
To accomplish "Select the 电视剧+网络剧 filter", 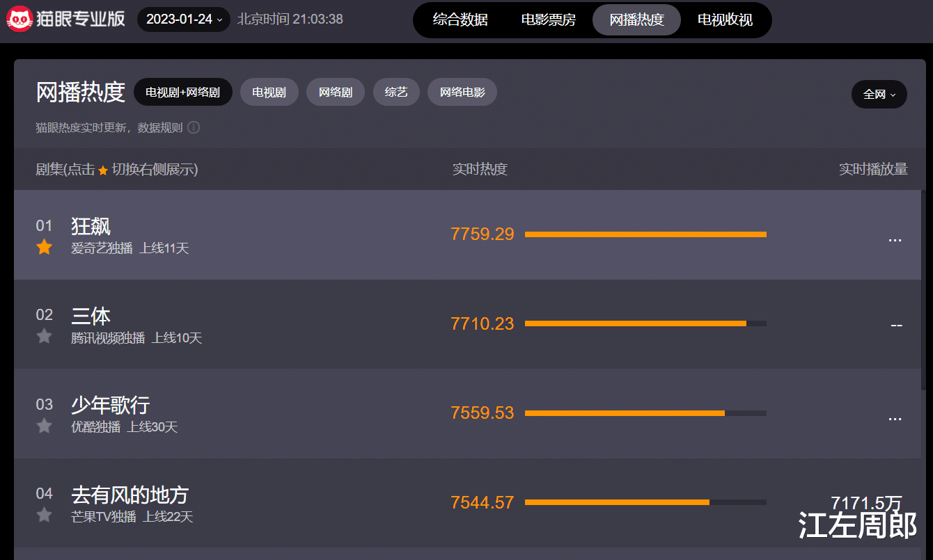I will pyautogui.click(x=183, y=92).
